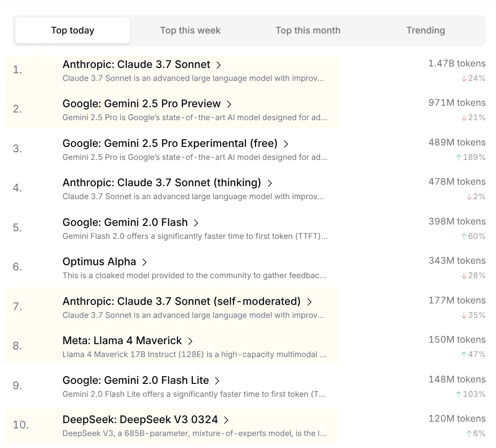Click the 489M tokens value

tap(457, 143)
